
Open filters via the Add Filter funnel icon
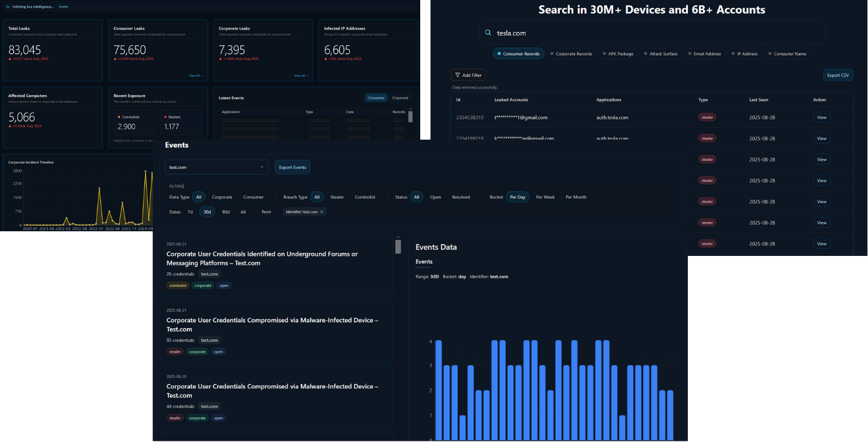458,75
